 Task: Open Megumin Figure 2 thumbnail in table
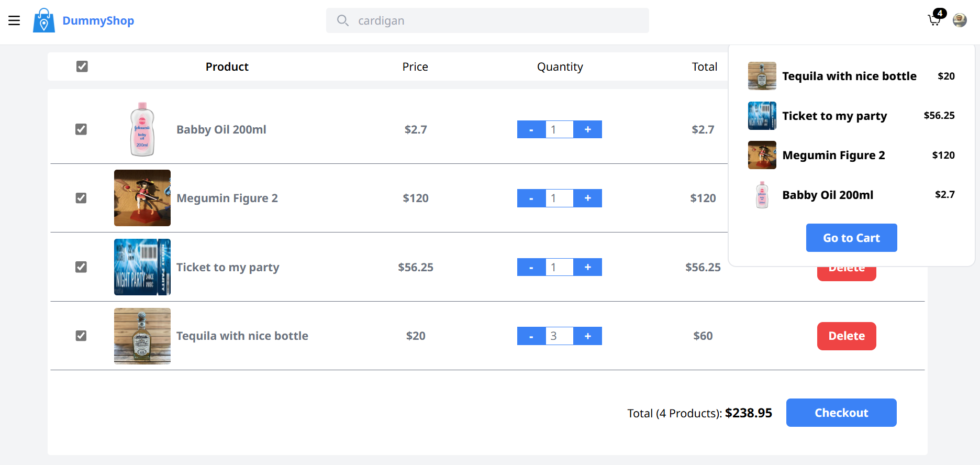142,198
